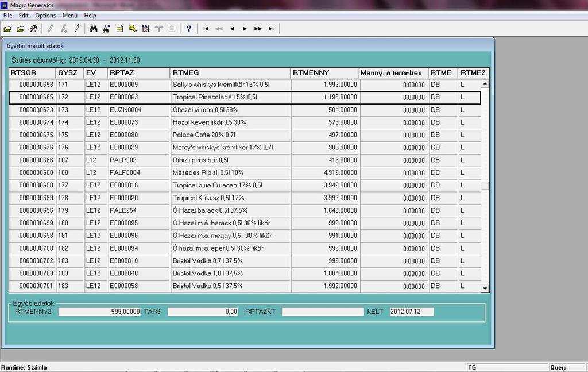Click the GYSZ column header
The height and width of the screenshot is (372, 588).
[70, 73]
